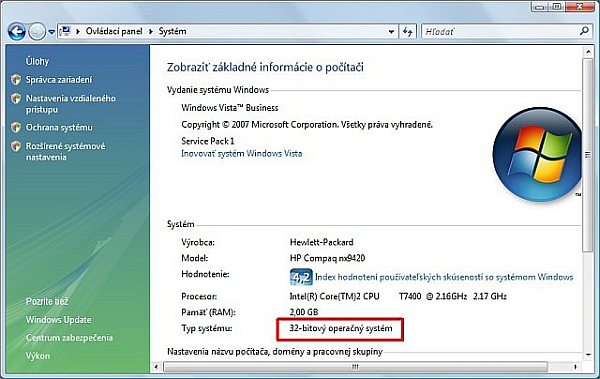Screen dimensions: 600x379
Task: Go back with the Back arrow button
Action: tap(17, 31)
